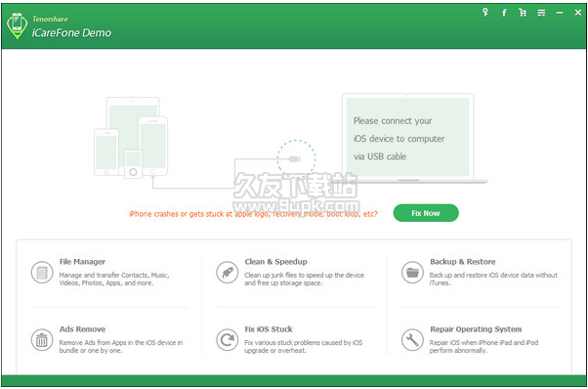Image resolution: width=588 pixels, height=389 pixels.
Task: Click the Backup & Restore folder icon
Action: tap(412, 273)
